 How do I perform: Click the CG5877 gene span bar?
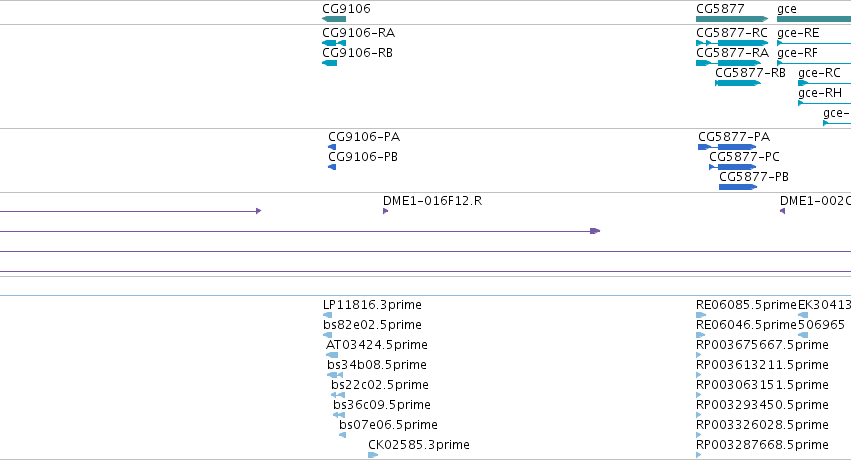pos(732,19)
